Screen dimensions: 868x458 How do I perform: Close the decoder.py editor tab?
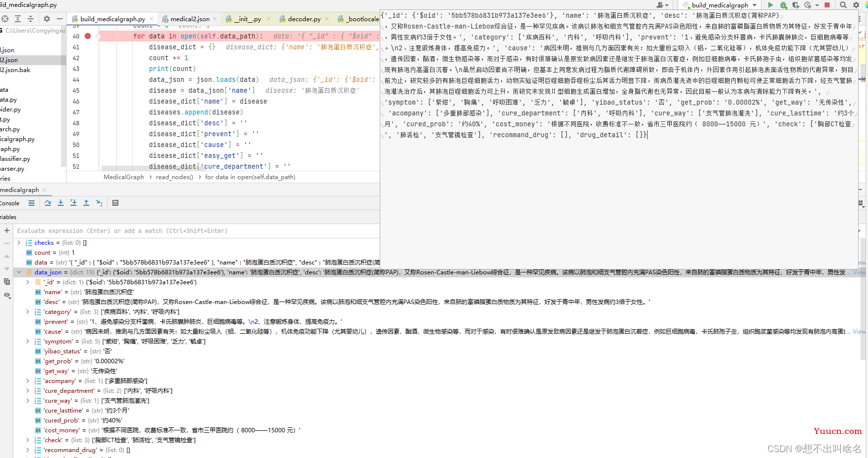[326, 19]
